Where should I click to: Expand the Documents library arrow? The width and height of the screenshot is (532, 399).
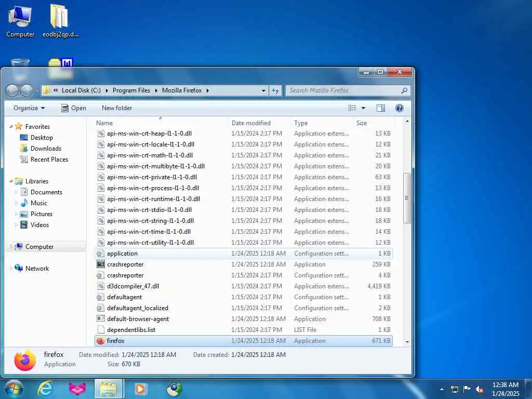click(16, 192)
